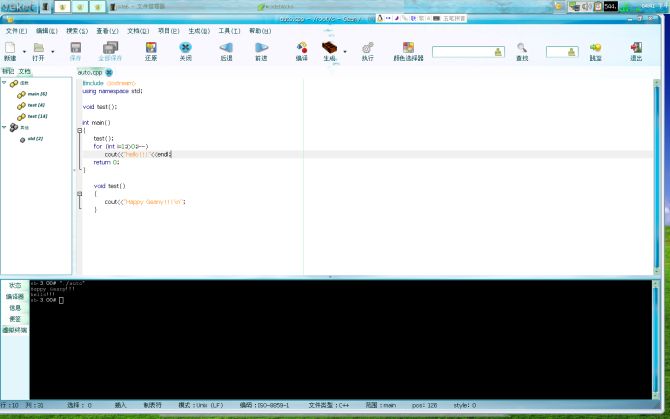The image size is (670, 419).
Task: Open the 帮助(H) menu
Action: click(260, 31)
